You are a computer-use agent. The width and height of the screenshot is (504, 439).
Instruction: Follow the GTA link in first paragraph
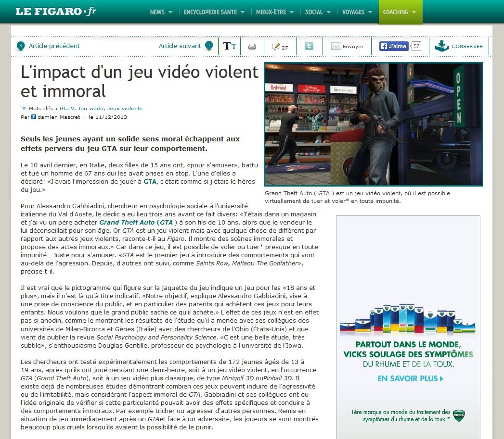click(150, 181)
